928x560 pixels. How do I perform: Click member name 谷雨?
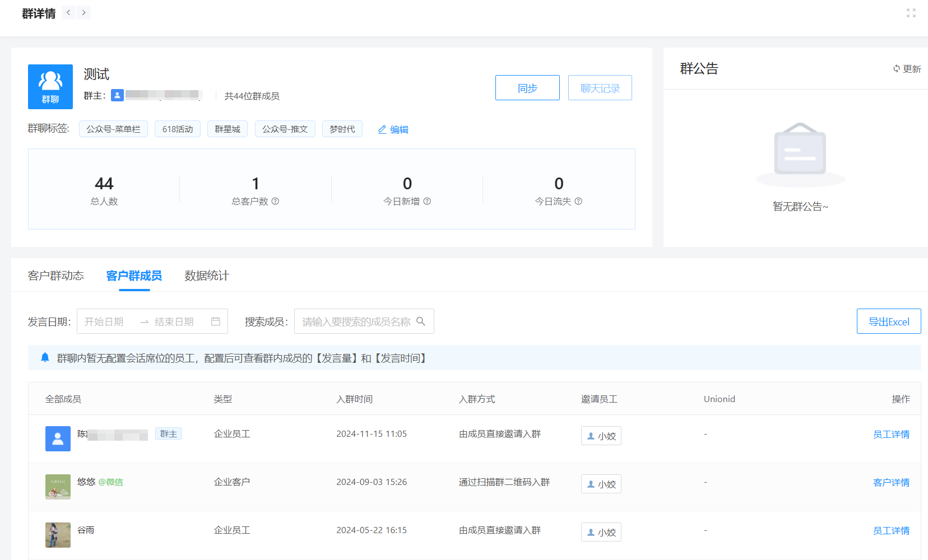86,530
